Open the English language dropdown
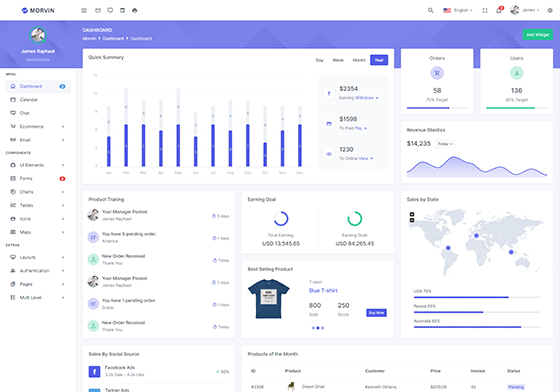The width and height of the screenshot is (560, 392). 458,10
